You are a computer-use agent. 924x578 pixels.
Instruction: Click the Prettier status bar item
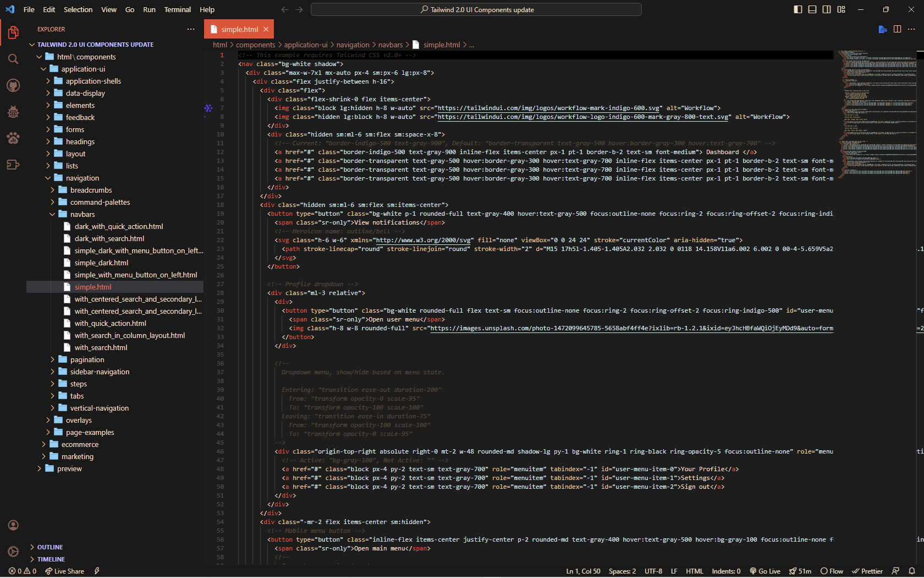pos(867,571)
